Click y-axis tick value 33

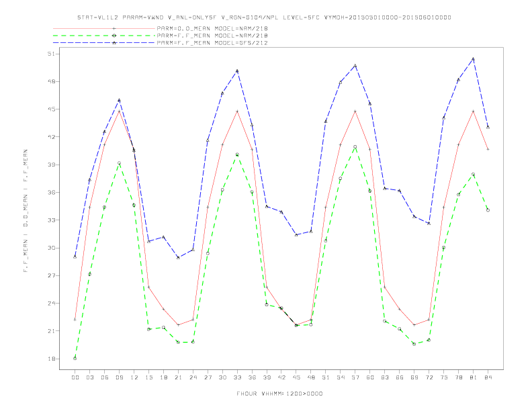tap(51, 220)
